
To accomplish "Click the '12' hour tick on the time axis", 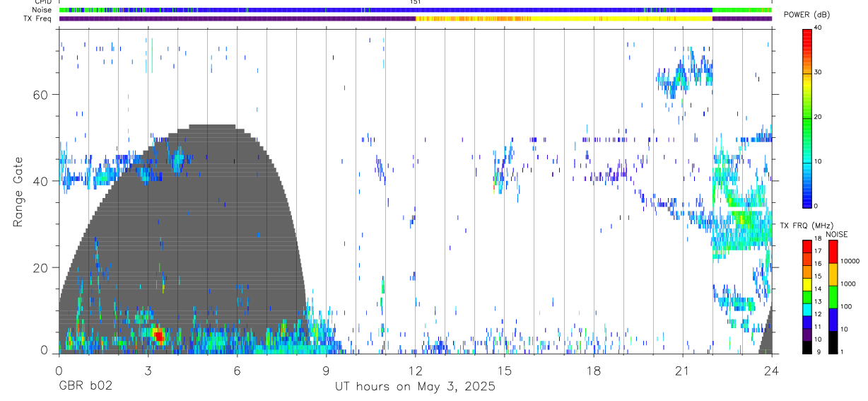I will [x=415, y=370].
